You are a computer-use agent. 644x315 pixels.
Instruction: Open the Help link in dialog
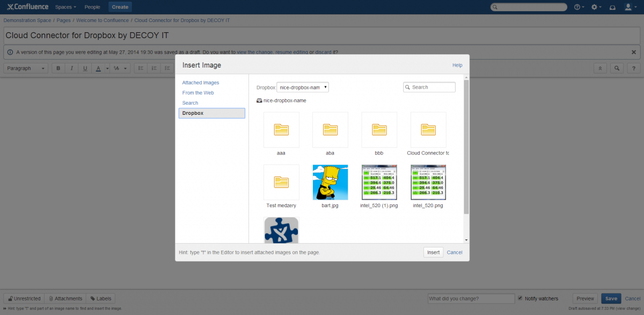457,65
